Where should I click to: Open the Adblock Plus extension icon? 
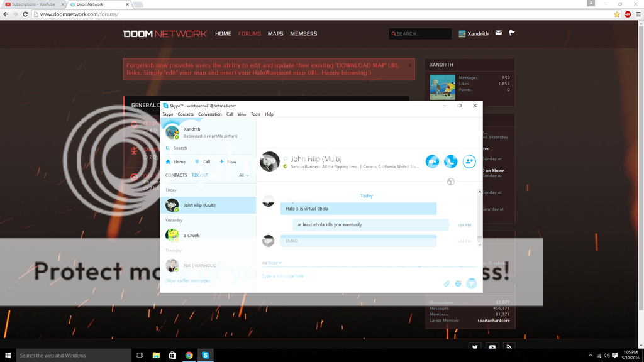pyautogui.click(x=628, y=14)
